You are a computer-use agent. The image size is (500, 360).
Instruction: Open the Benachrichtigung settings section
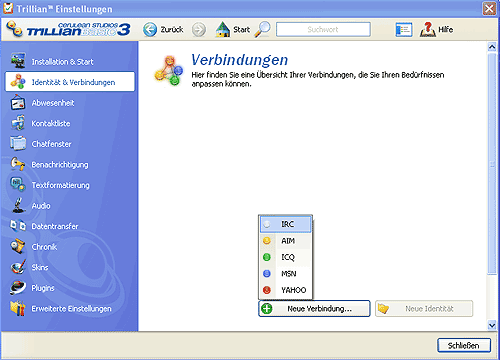[70, 164]
